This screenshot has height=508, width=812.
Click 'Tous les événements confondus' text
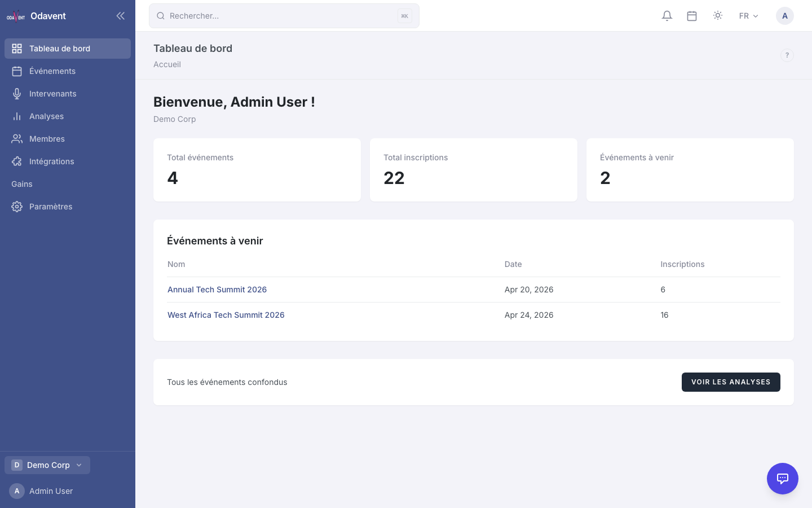[x=227, y=382]
